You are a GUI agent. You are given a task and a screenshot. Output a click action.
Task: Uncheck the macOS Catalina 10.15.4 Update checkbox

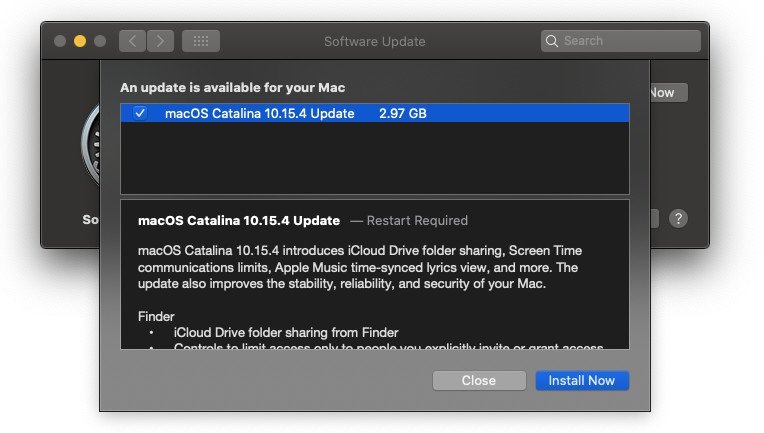click(140, 113)
